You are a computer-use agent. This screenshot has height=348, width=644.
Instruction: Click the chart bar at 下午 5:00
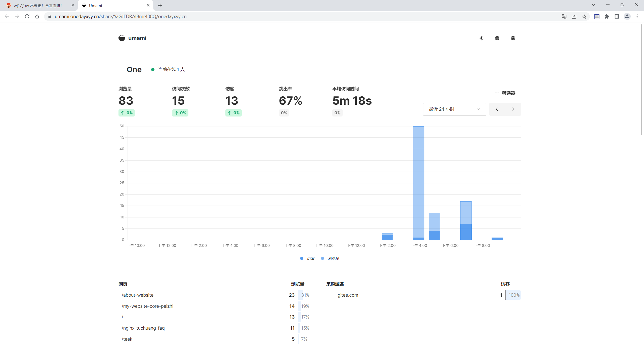click(x=434, y=226)
